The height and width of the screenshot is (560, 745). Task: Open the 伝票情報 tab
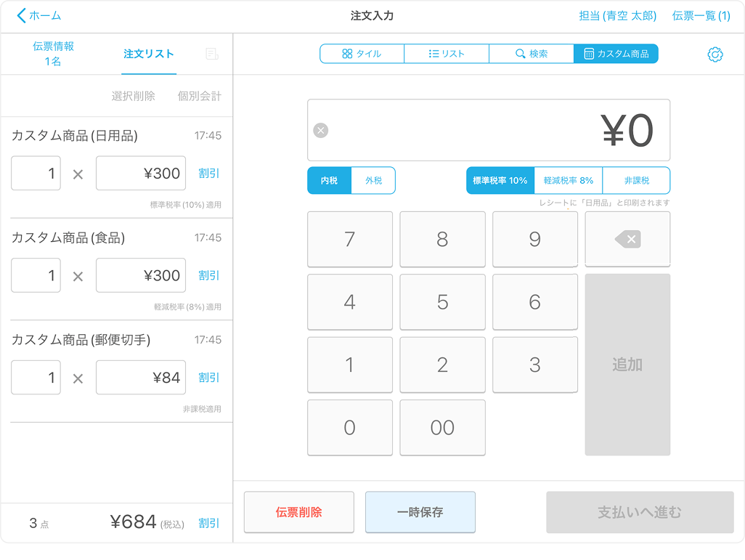click(53, 54)
